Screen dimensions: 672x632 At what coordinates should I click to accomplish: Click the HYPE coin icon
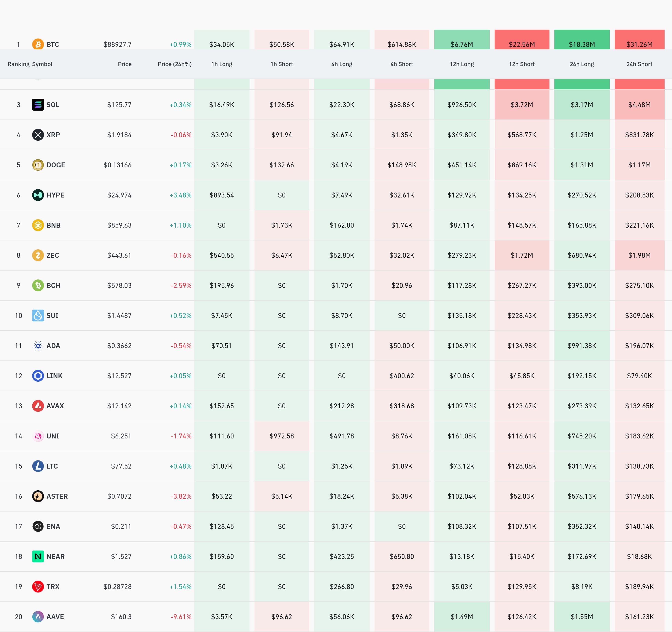coord(38,195)
